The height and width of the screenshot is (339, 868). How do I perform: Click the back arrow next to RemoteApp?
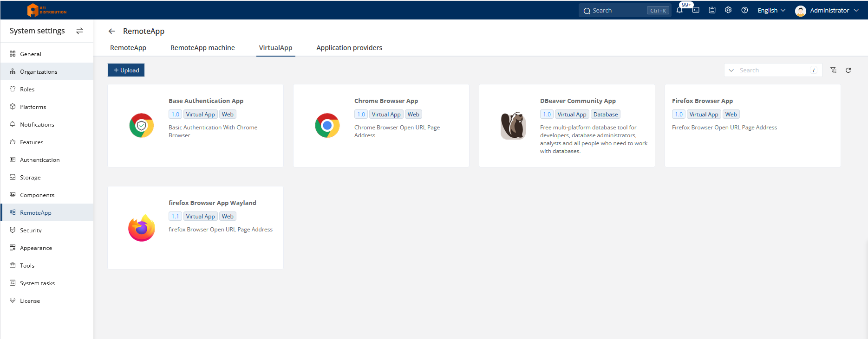[x=111, y=31]
